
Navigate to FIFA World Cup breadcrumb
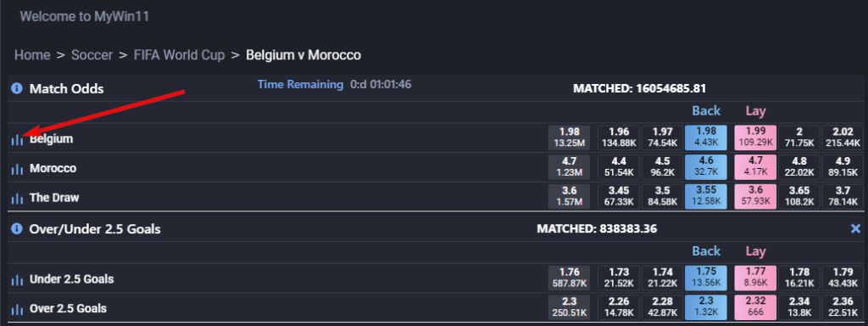[180, 55]
